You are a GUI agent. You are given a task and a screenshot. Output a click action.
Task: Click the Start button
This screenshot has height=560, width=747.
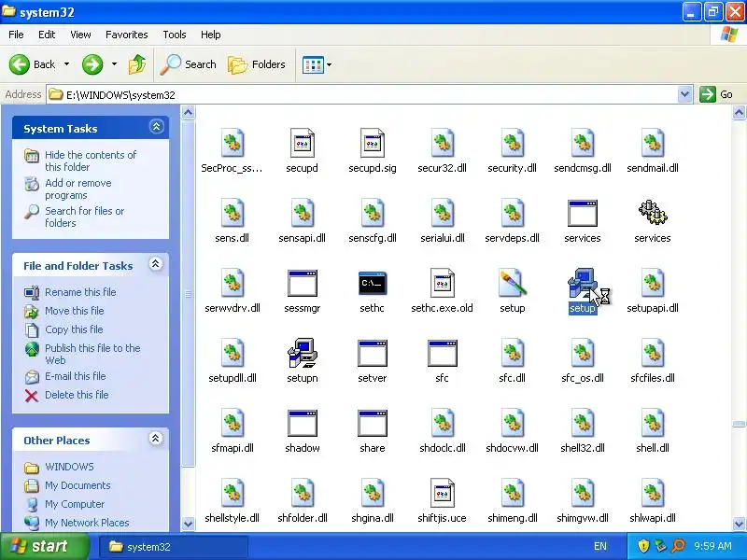[44, 546]
